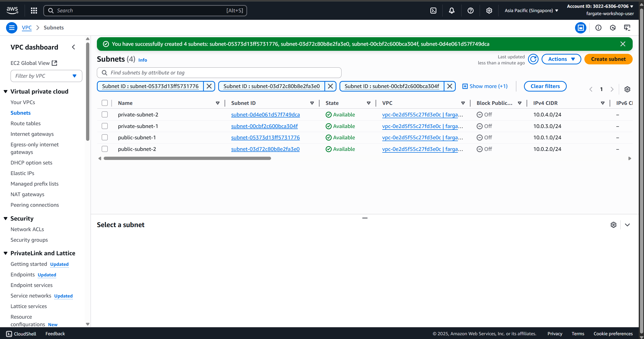The width and height of the screenshot is (644, 339).
Task: Open Route tables in sidebar
Action: [25, 123]
